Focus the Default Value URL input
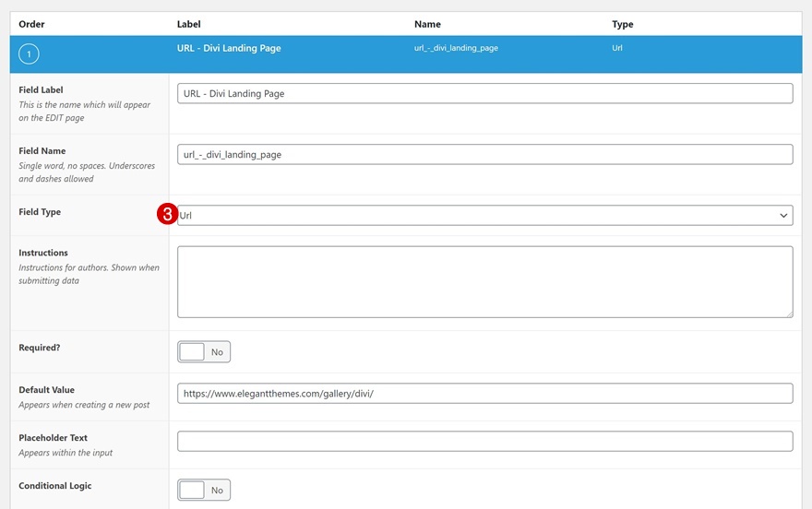 pos(484,393)
